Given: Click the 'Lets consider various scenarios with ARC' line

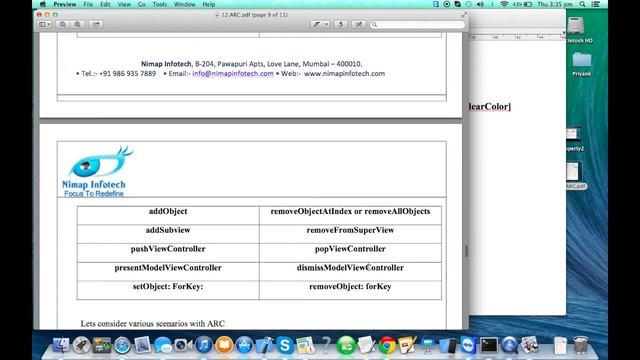Looking at the screenshot, I should coord(153,324).
